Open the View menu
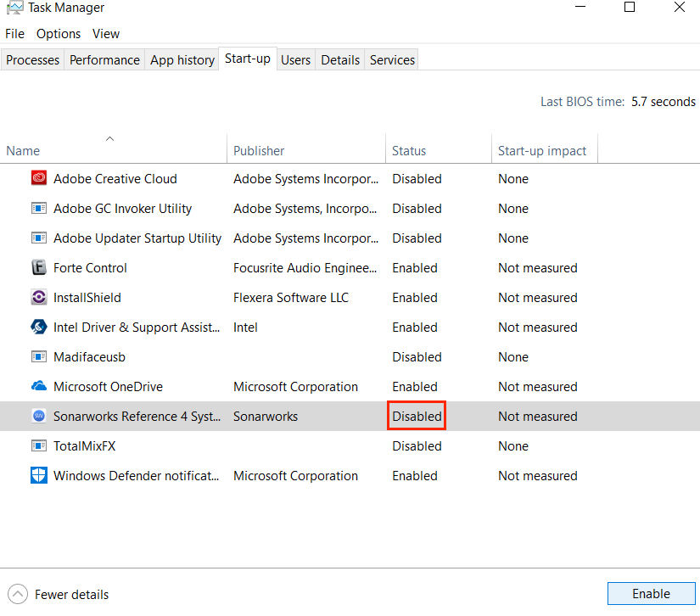The image size is (700, 616). [x=106, y=34]
